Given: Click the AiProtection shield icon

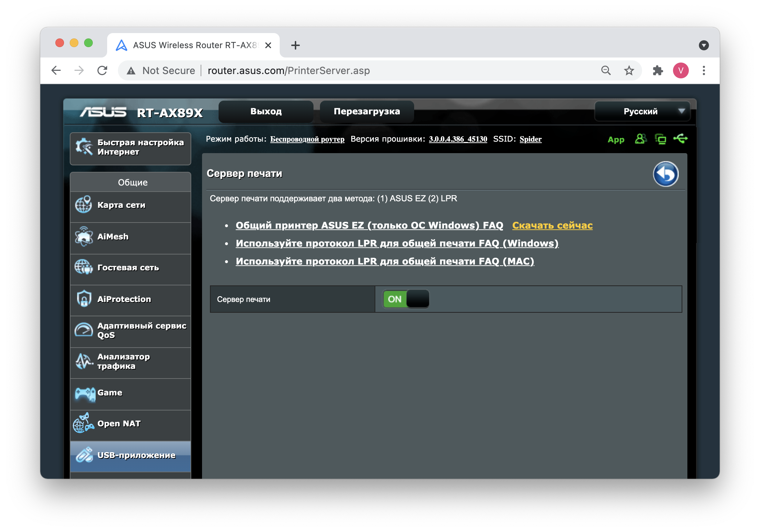Looking at the screenshot, I should tap(84, 299).
